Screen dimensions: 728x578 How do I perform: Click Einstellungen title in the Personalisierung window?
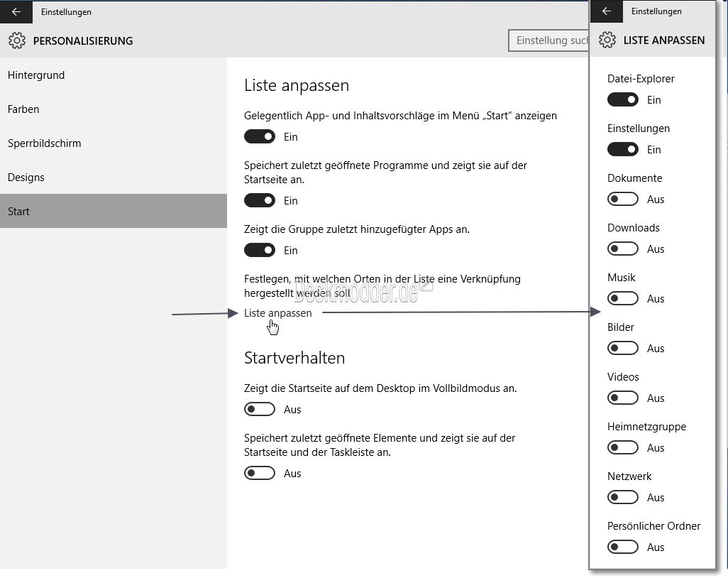tap(66, 12)
